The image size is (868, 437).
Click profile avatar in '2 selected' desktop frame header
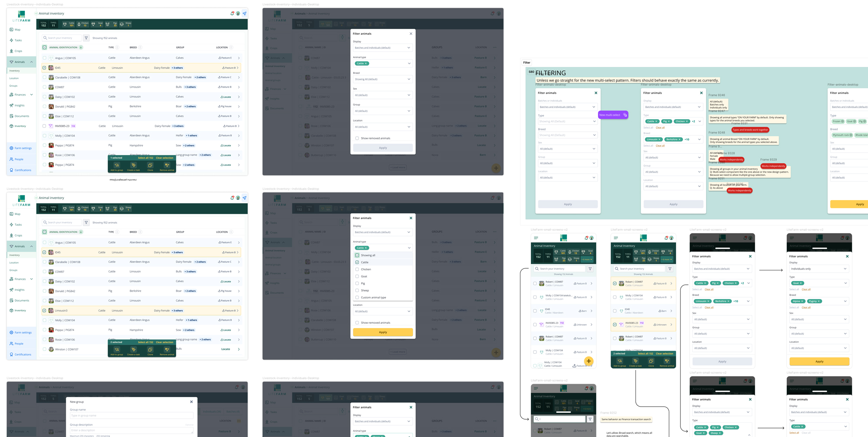(x=238, y=198)
